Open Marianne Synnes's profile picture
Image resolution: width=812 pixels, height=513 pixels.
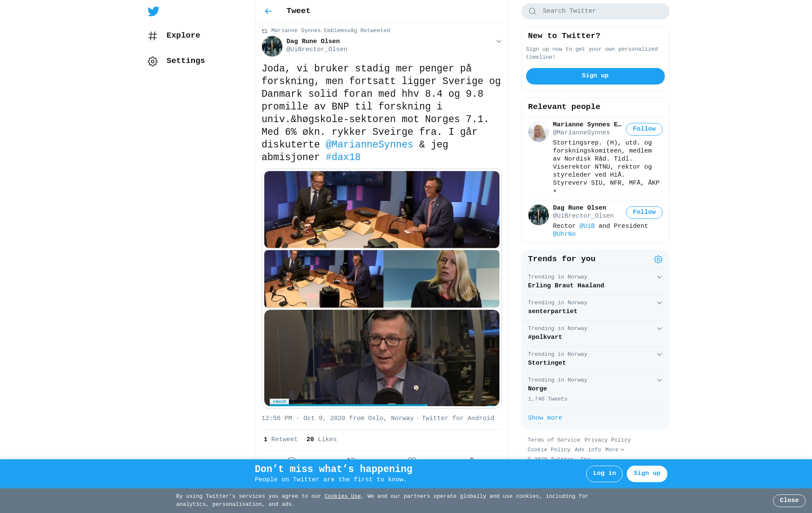click(538, 132)
